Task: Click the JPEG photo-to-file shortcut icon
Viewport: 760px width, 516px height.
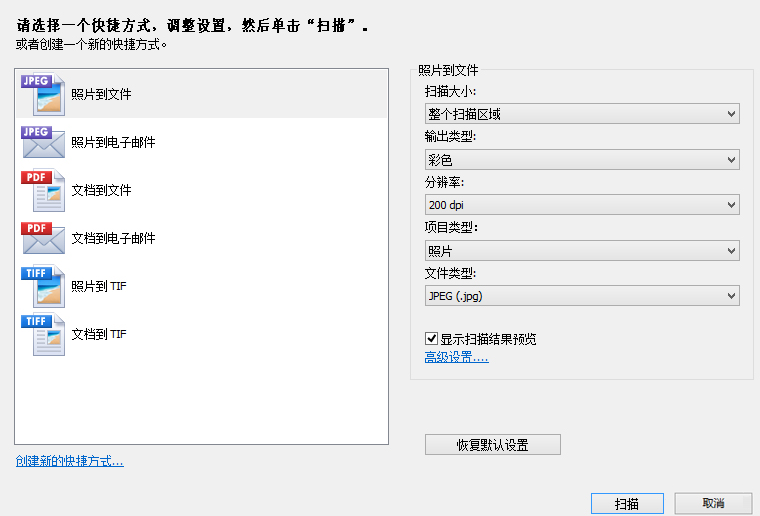Action: [x=42, y=94]
